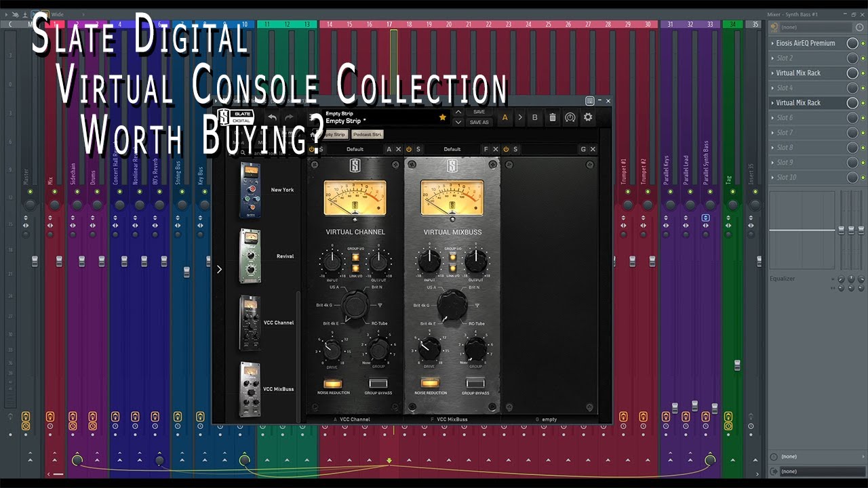Select setup B in the rack header
The width and height of the screenshot is (868, 488).
[x=535, y=117]
